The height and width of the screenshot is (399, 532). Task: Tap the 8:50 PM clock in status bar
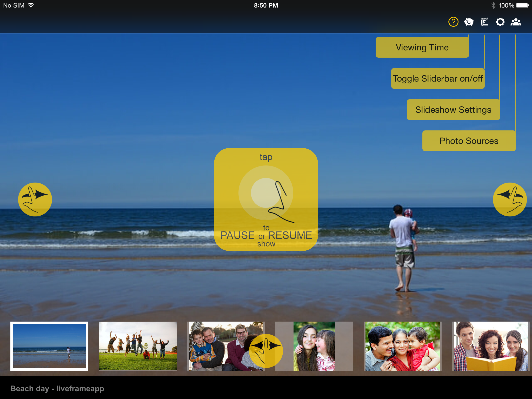266,5
